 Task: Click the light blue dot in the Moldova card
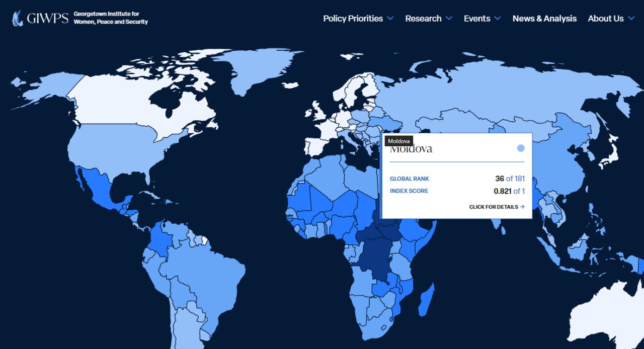point(521,148)
